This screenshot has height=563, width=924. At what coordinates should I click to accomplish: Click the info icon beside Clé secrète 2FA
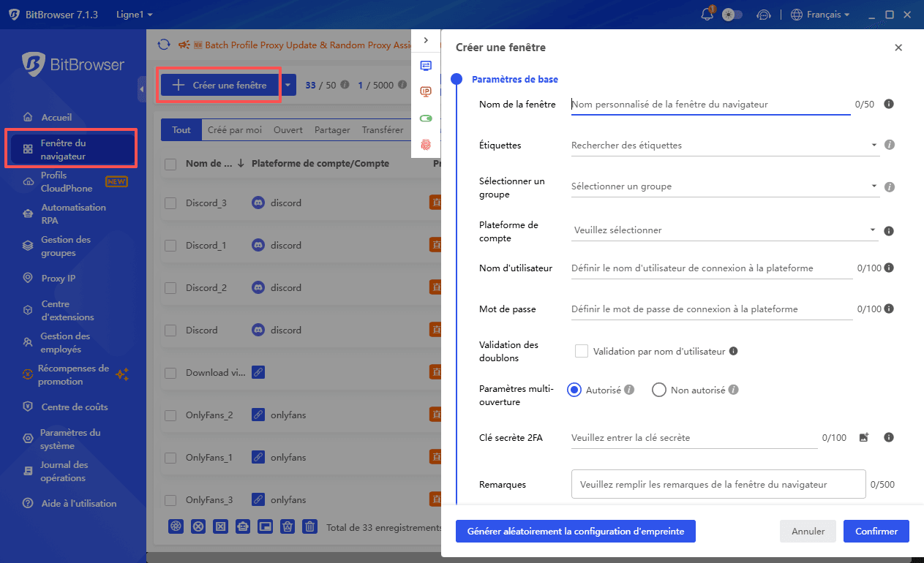coord(889,437)
